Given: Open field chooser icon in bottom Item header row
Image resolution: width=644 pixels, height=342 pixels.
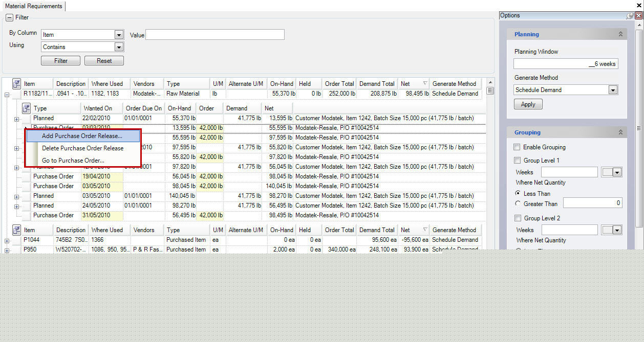Looking at the screenshot, I should [x=16, y=230].
